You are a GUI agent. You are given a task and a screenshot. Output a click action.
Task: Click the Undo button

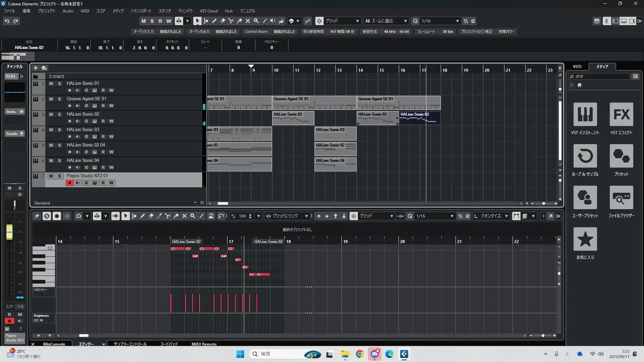coord(7,21)
